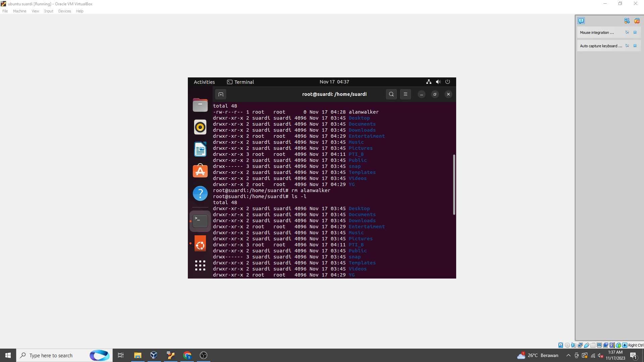Click the mouse integration status icon
The height and width of the screenshot is (362, 644).
click(619, 345)
